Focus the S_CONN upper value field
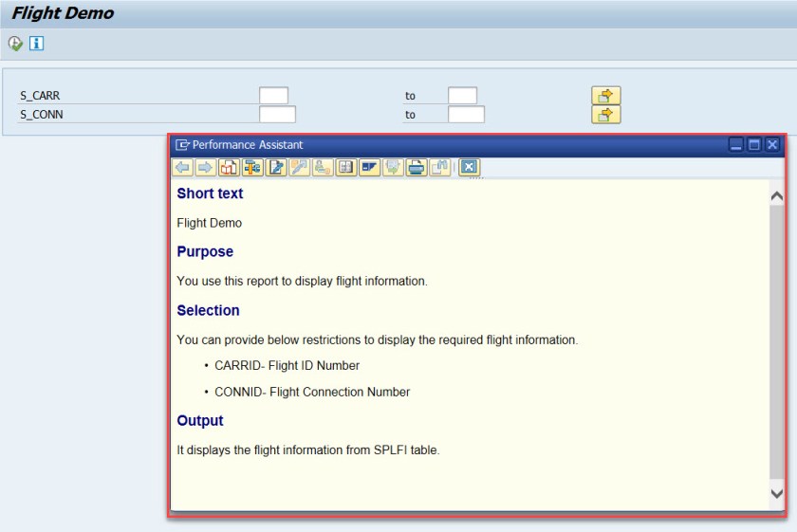 [466, 115]
